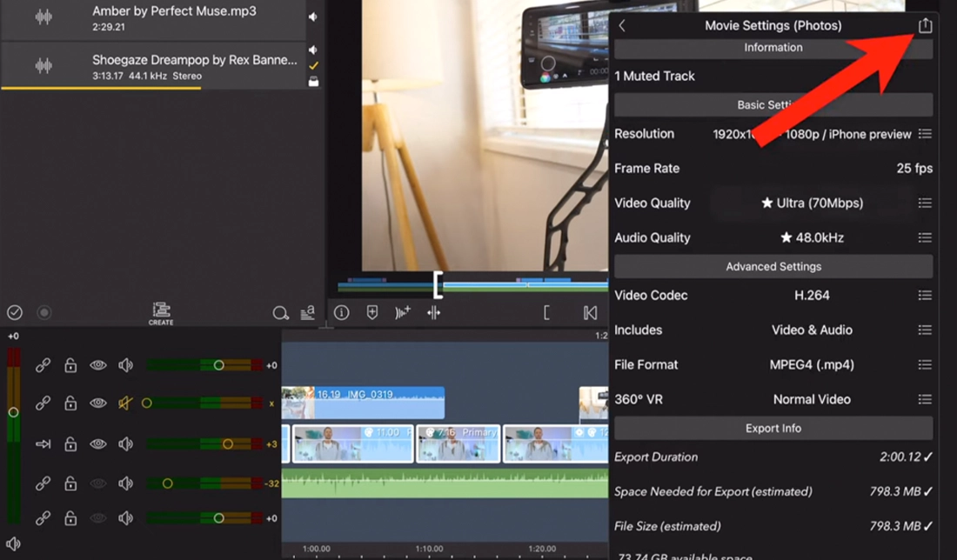Go back using the Movie Settings chevron
957x560 pixels.
622,26
